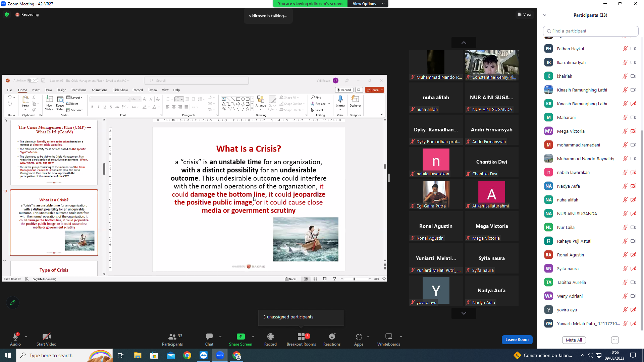Click the Leave Room button
The image size is (644, 362).
coord(517,340)
